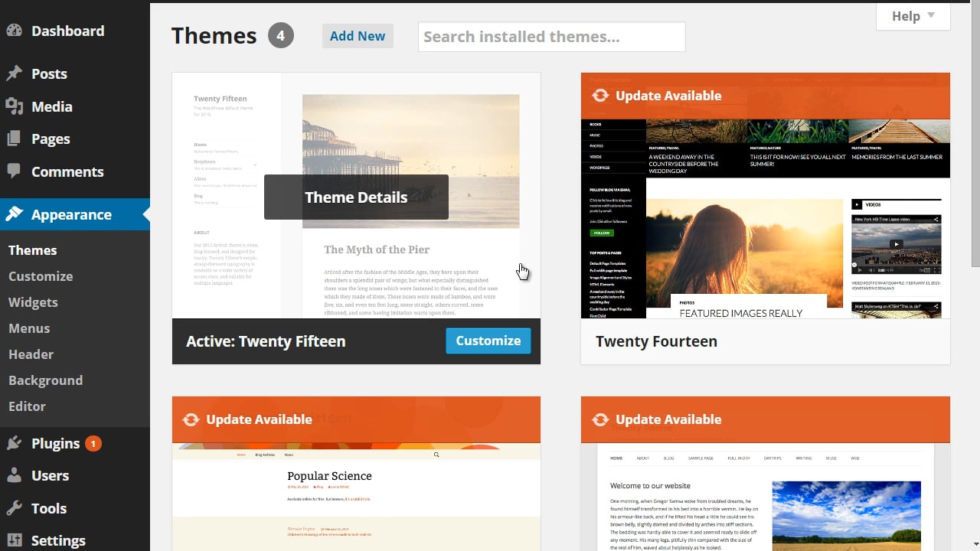Customize the active Twenty Fifteen theme
The width and height of the screenshot is (980, 551).
click(x=488, y=341)
